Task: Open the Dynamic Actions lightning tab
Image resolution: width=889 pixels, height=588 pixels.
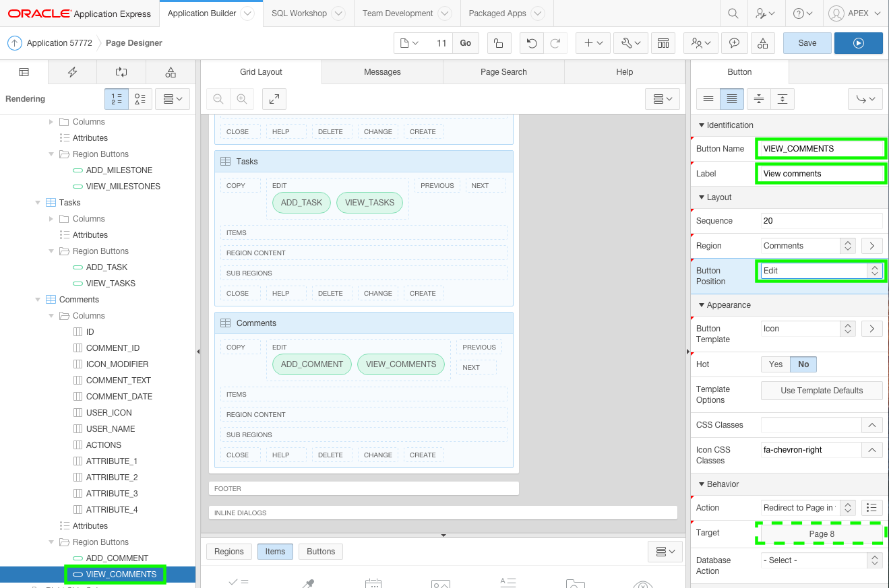Action: (x=73, y=72)
